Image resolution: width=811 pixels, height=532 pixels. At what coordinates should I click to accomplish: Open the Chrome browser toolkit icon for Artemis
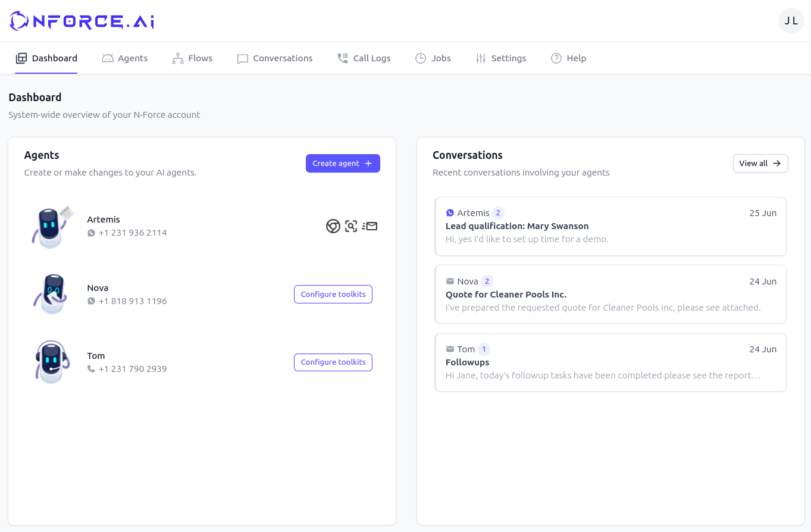[x=333, y=226]
